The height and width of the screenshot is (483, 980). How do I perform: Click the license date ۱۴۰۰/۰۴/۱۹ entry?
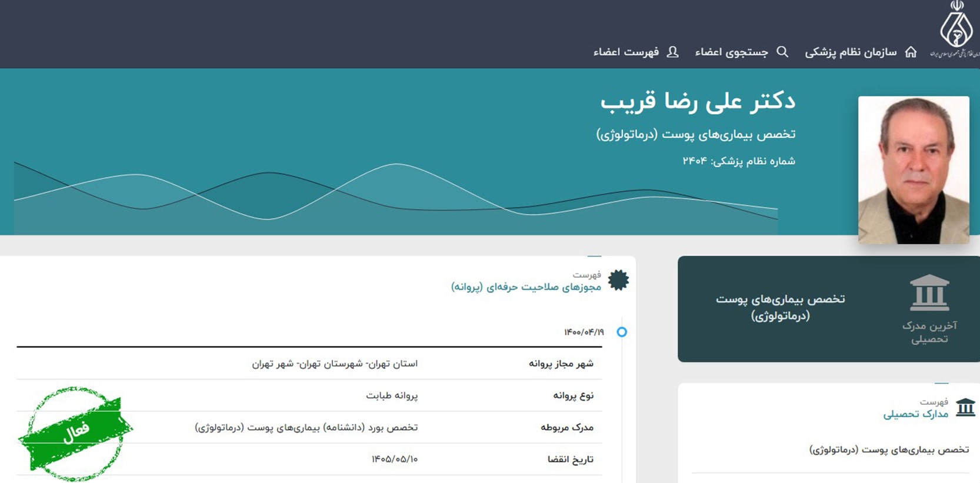[584, 332]
